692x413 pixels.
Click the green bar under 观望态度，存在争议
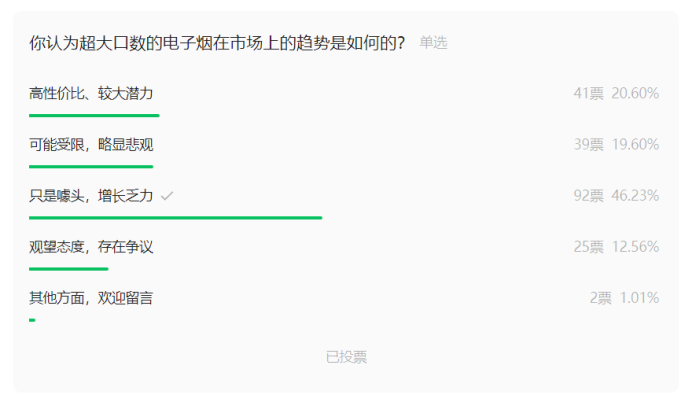(x=68, y=268)
